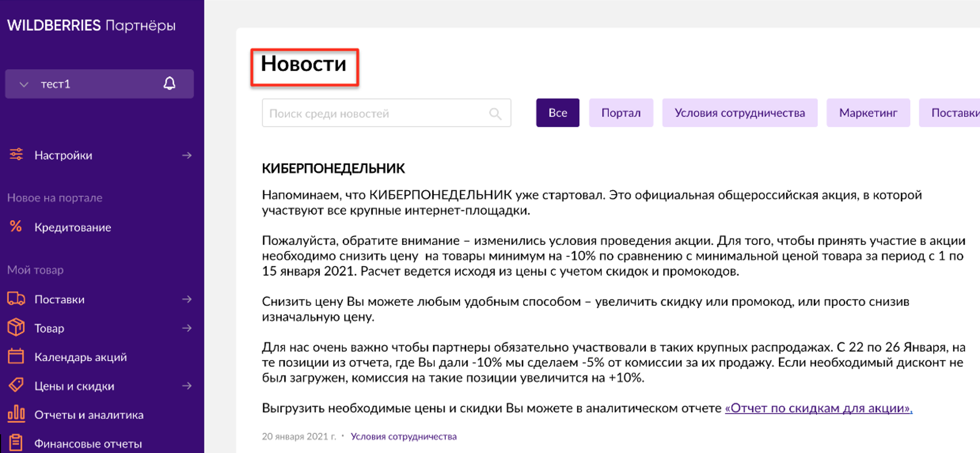Expand Поставки sidebar arrow
Screen dimensions: 980x453
tap(187, 299)
